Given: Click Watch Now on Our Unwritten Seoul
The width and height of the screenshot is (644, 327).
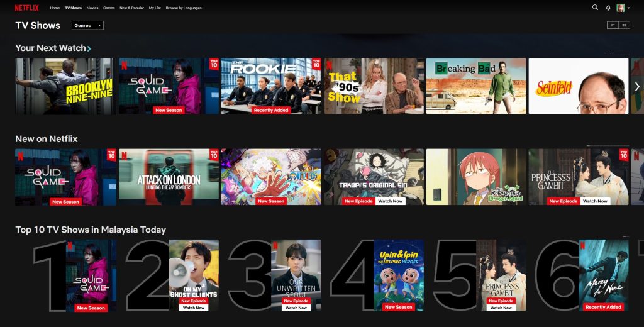Looking at the screenshot, I should pos(296,308).
